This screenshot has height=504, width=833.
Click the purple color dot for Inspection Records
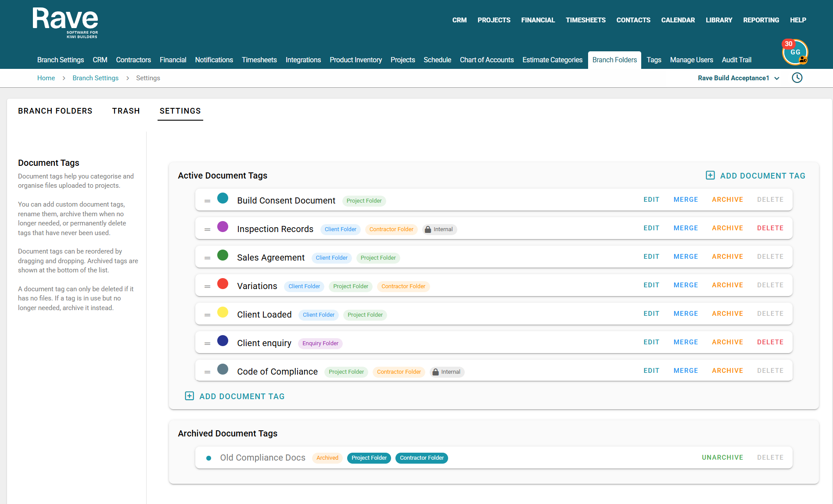coord(223,227)
